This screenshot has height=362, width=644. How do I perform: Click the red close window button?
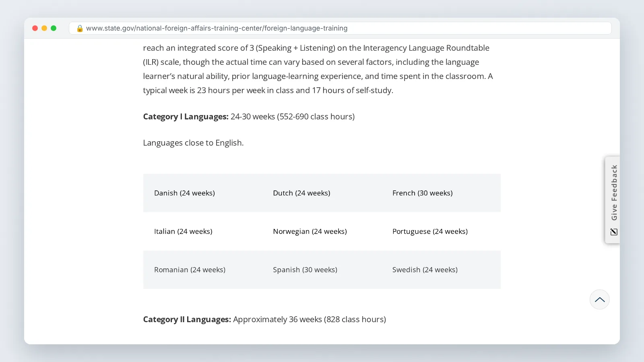click(35, 28)
